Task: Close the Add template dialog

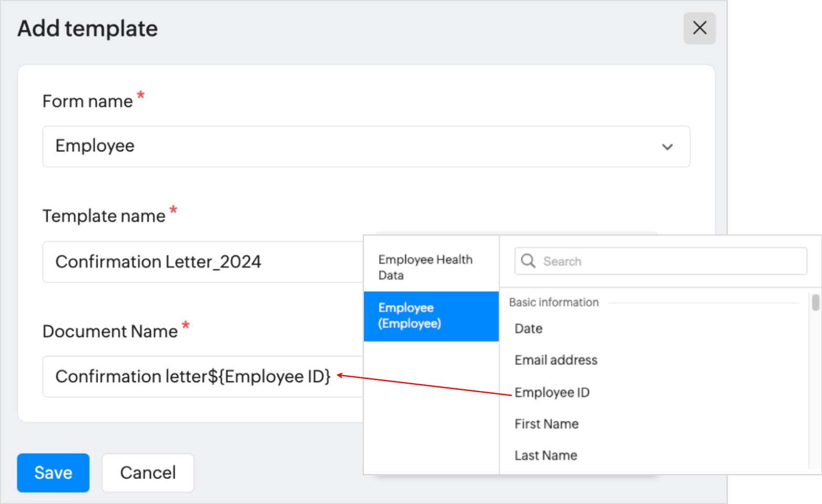Action: point(699,28)
